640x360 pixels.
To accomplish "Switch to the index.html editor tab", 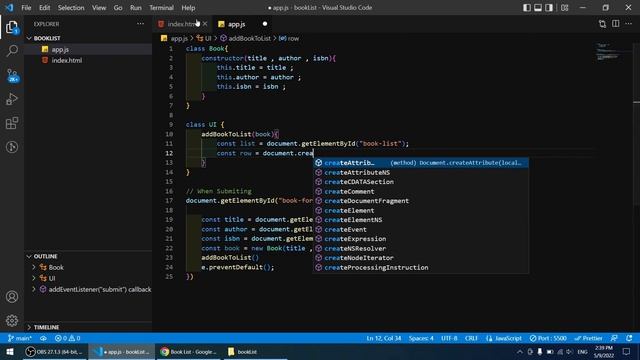I will pyautogui.click(x=182, y=24).
